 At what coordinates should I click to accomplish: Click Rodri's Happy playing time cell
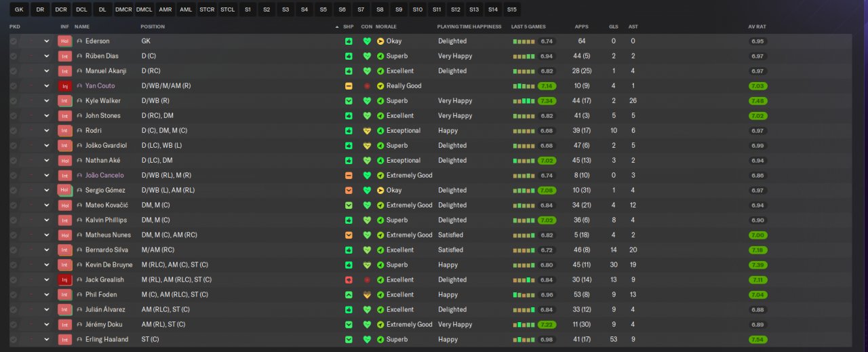(x=448, y=131)
